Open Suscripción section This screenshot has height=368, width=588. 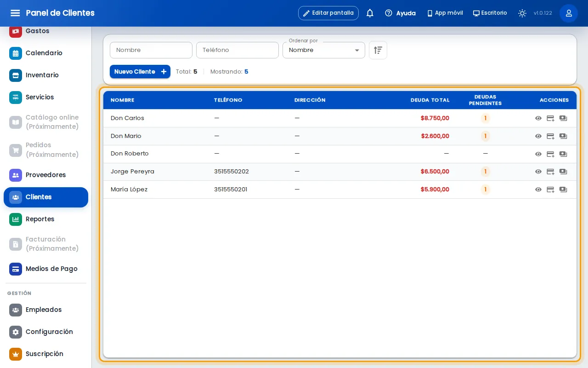tap(46, 354)
